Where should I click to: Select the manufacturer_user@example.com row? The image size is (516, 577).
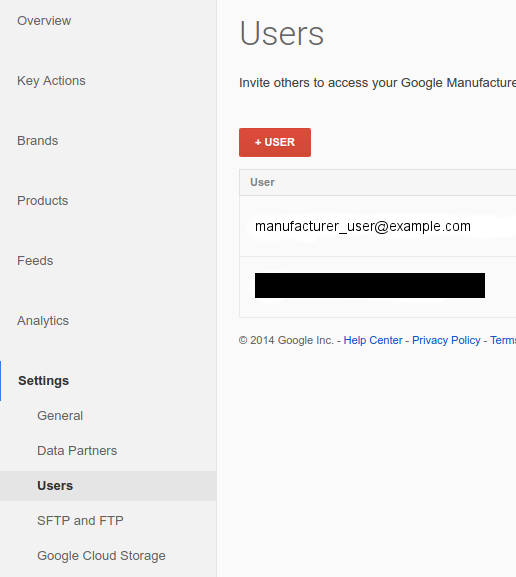pyautogui.click(x=378, y=226)
